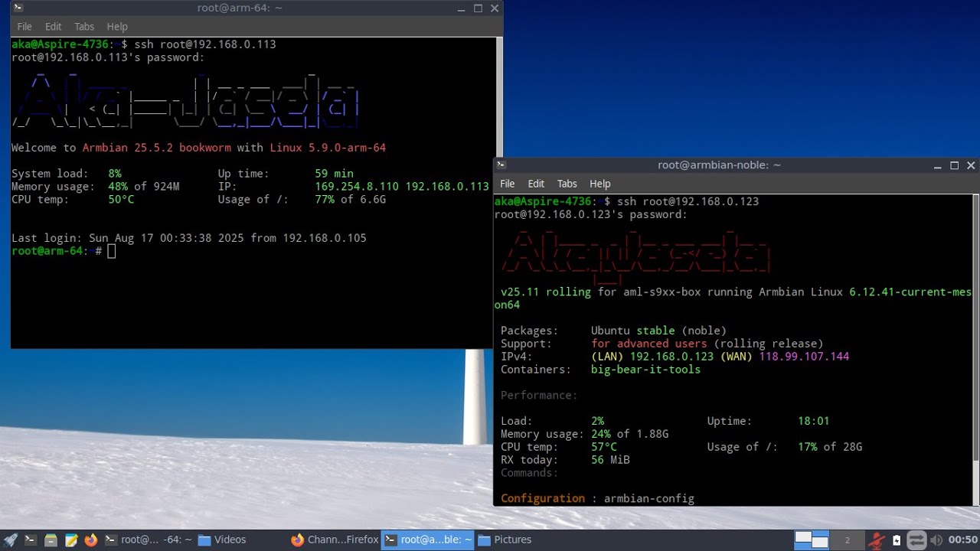The height and width of the screenshot is (551, 980).
Task: Click IP address 169.254.8.110 in arm-64 terminal
Action: tap(357, 187)
